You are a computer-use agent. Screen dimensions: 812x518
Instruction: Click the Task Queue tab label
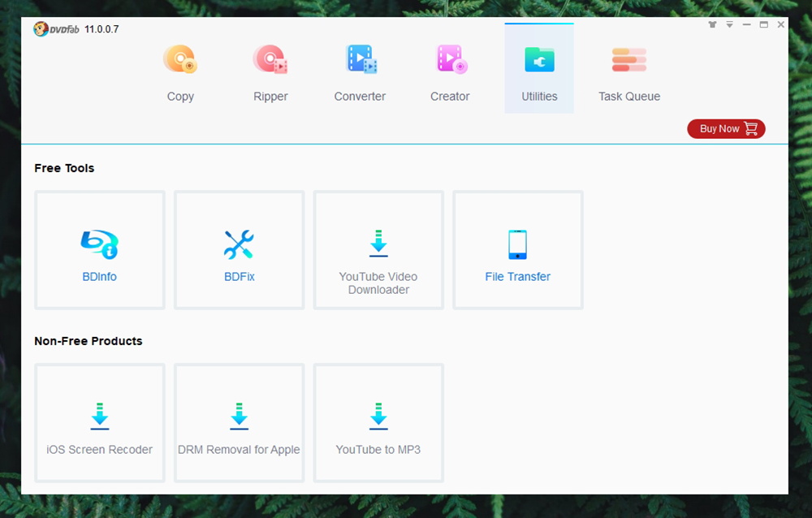pyautogui.click(x=629, y=97)
